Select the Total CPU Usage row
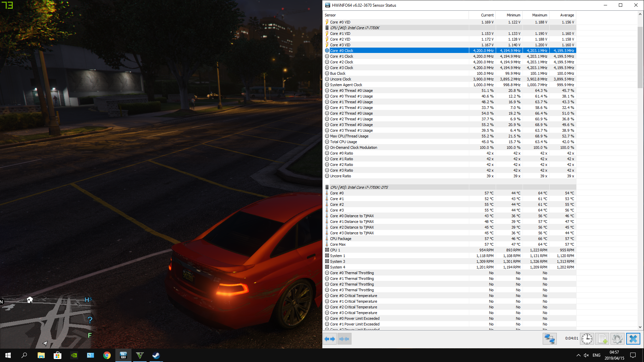The image size is (644, 362). point(450,142)
